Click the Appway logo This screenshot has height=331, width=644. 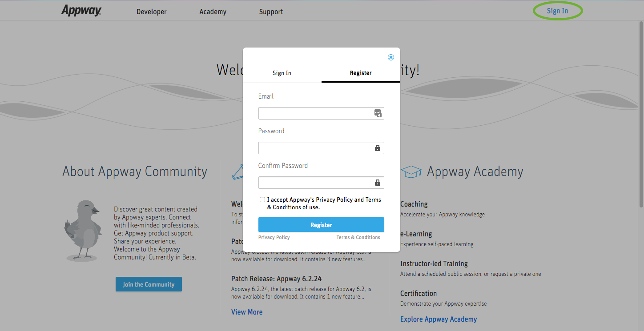[x=81, y=11]
